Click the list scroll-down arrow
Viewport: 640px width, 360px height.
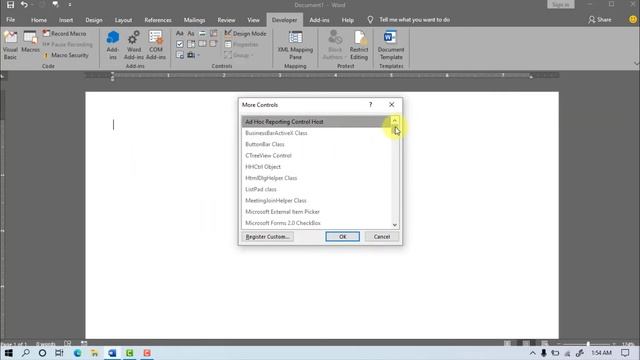point(395,225)
